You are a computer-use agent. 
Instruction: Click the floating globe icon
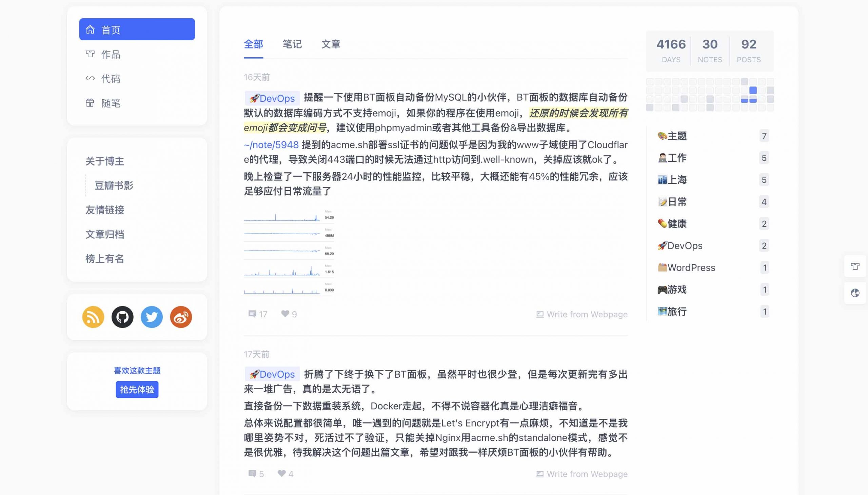[855, 293]
